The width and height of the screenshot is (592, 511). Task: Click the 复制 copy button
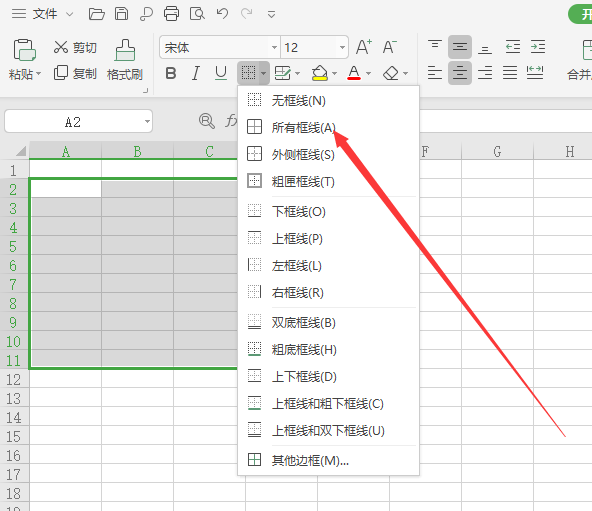point(75,73)
